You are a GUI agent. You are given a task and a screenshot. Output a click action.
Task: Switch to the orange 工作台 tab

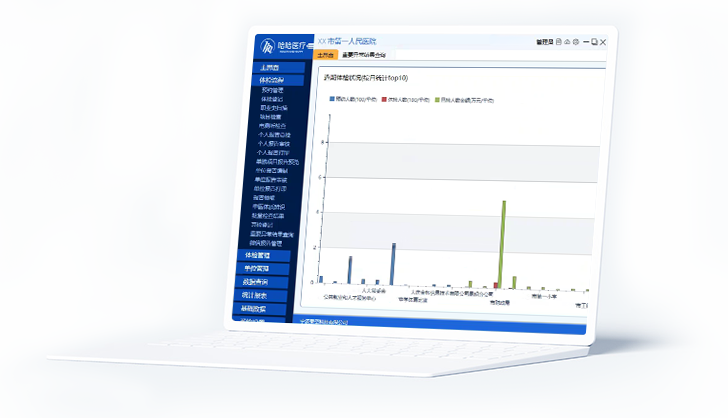pos(325,54)
